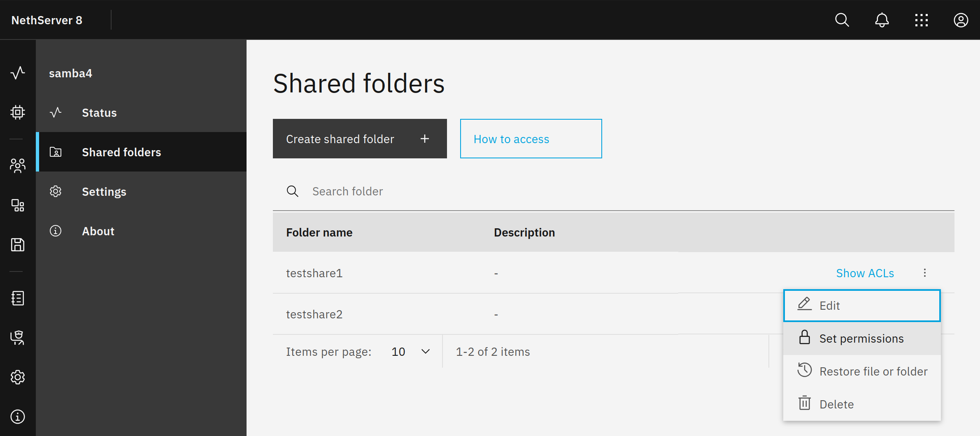Expand the Items per page dropdown
980x436 pixels.
pyautogui.click(x=410, y=352)
